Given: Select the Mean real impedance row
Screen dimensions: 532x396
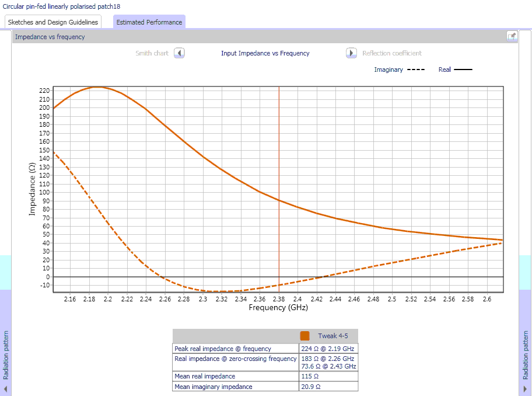Looking at the screenshot, I should pyautogui.click(x=236, y=376).
